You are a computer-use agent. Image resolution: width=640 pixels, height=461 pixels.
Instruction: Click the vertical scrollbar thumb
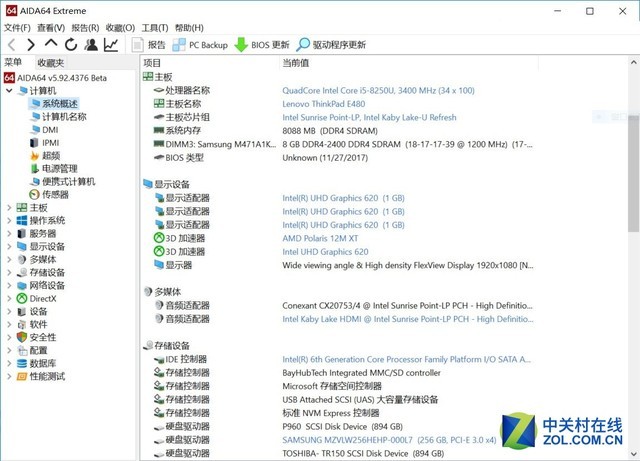pyautogui.click(x=633, y=174)
